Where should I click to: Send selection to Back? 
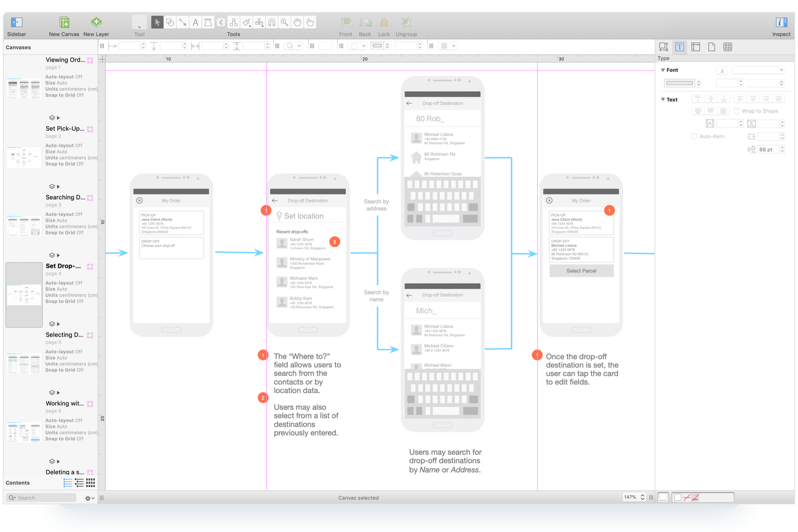tap(365, 22)
